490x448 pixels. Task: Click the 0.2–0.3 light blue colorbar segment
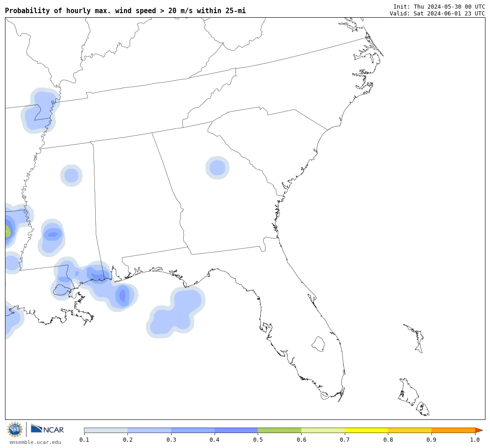pyautogui.click(x=149, y=430)
